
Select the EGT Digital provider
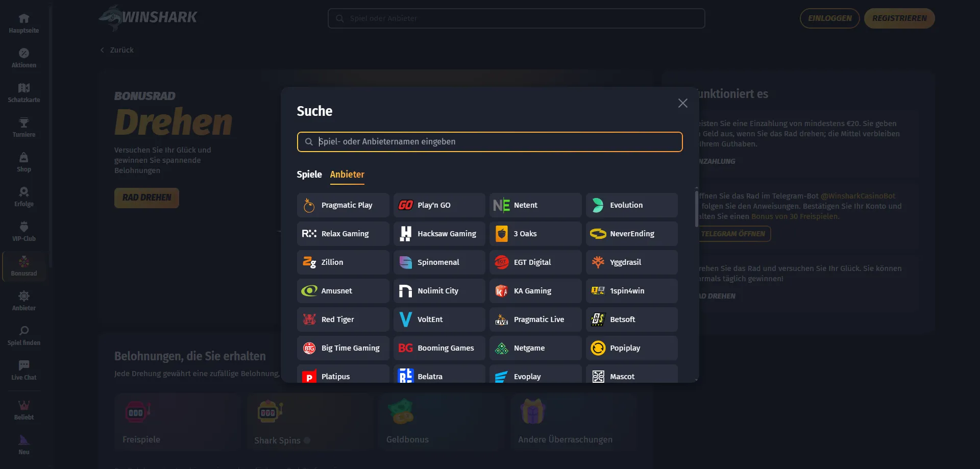[535, 262]
